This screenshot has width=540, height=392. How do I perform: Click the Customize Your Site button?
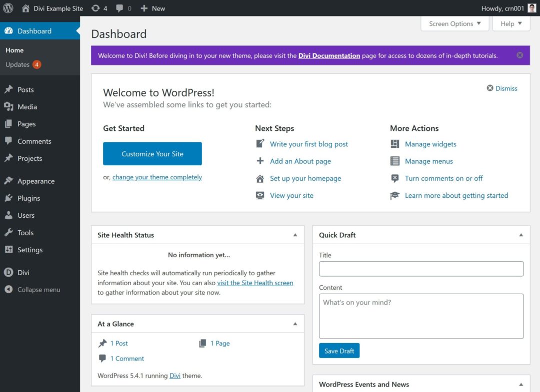[x=152, y=154]
